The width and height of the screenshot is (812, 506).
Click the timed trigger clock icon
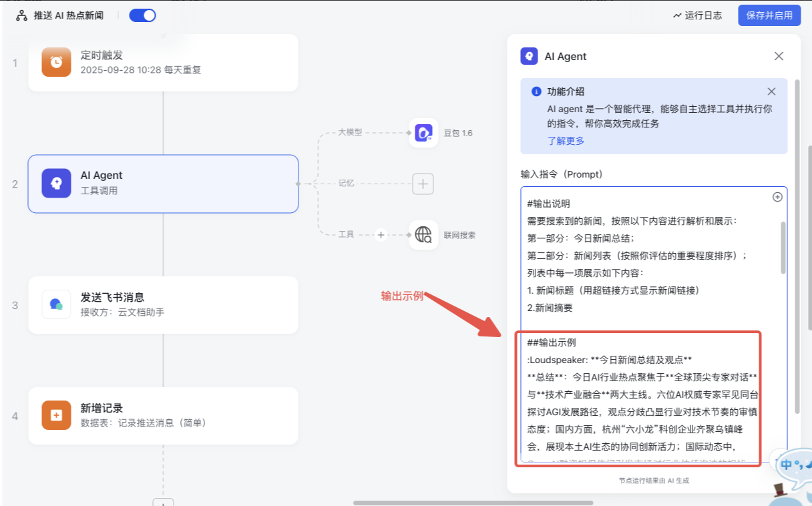pos(56,62)
